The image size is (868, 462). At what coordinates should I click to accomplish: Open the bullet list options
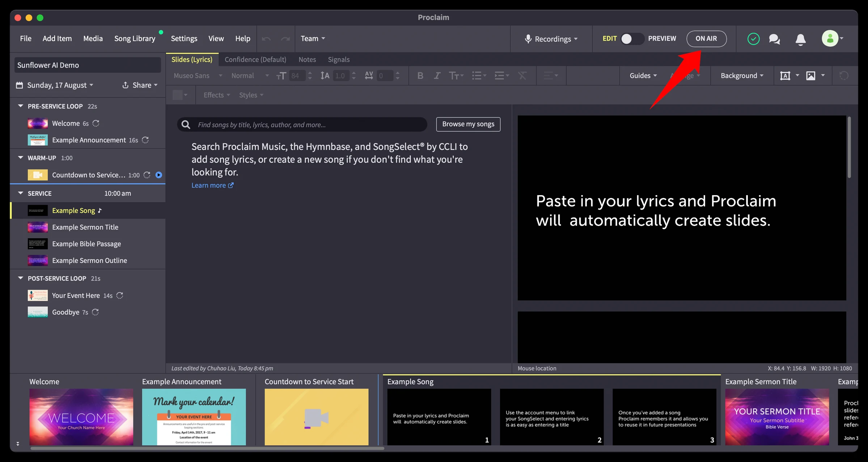coord(479,76)
